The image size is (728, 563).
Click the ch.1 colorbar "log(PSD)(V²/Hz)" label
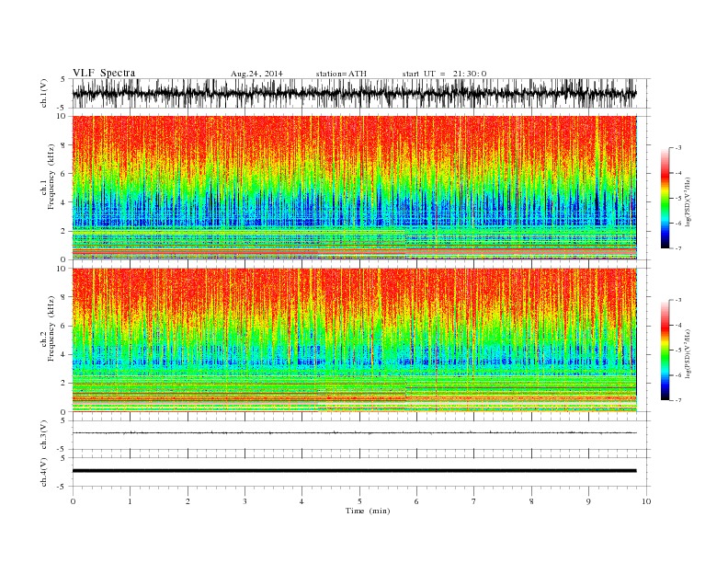coord(688,202)
